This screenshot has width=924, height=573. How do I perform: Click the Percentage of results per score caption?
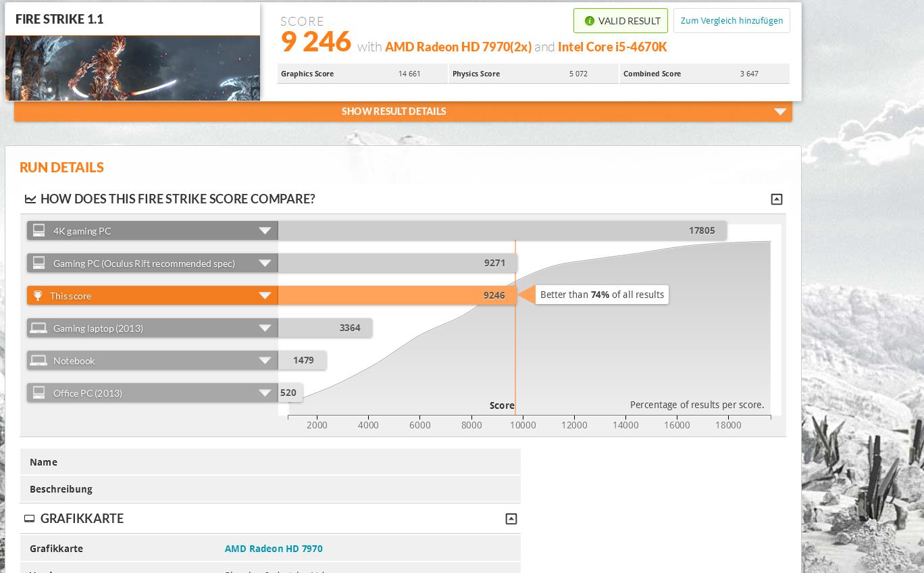[x=697, y=405]
